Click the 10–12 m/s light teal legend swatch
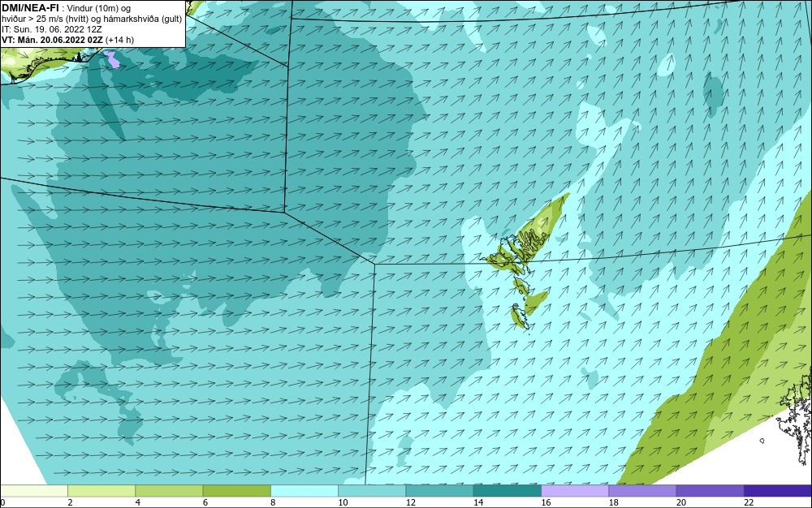This screenshot has width=812, height=508. 372,491
